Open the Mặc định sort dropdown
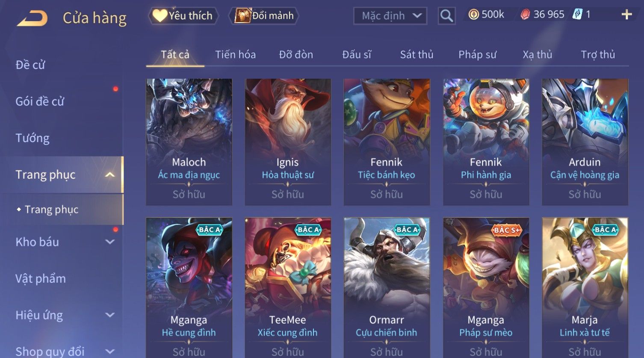644x358 pixels. coord(390,16)
